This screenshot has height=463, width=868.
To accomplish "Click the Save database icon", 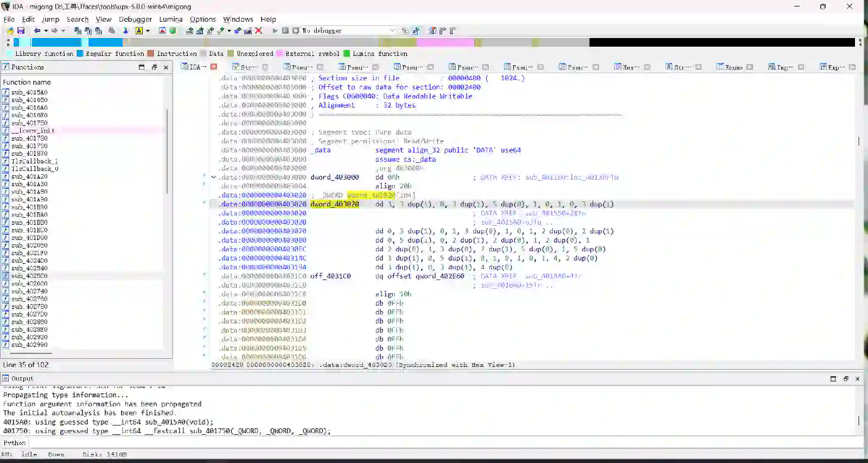I will click(x=21, y=31).
